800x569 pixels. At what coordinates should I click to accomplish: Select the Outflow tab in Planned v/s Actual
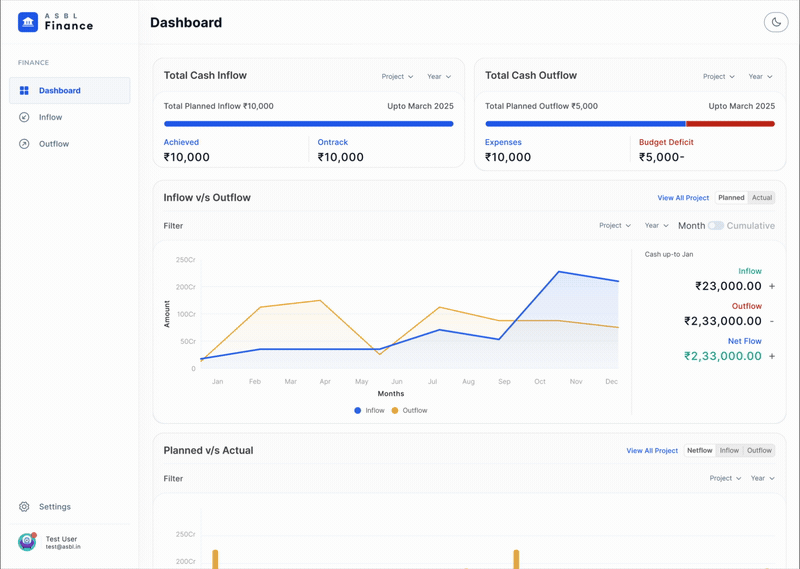pos(759,450)
